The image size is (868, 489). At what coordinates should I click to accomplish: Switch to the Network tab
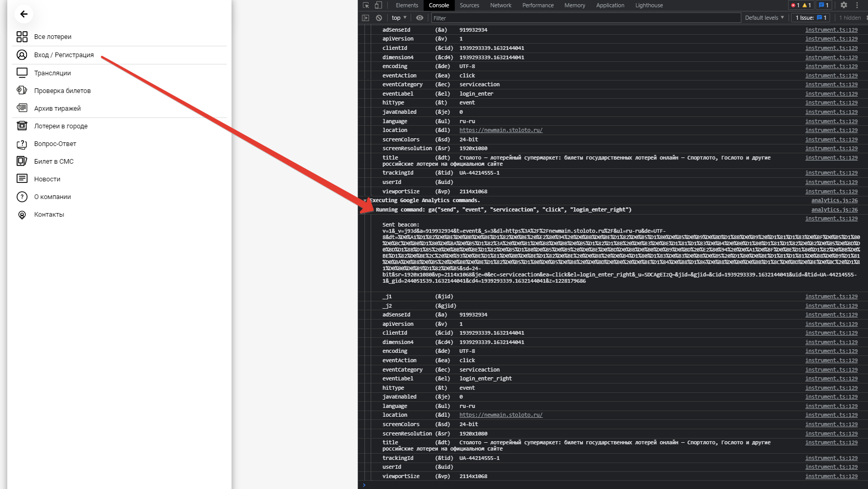pyautogui.click(x=500, y=5)
